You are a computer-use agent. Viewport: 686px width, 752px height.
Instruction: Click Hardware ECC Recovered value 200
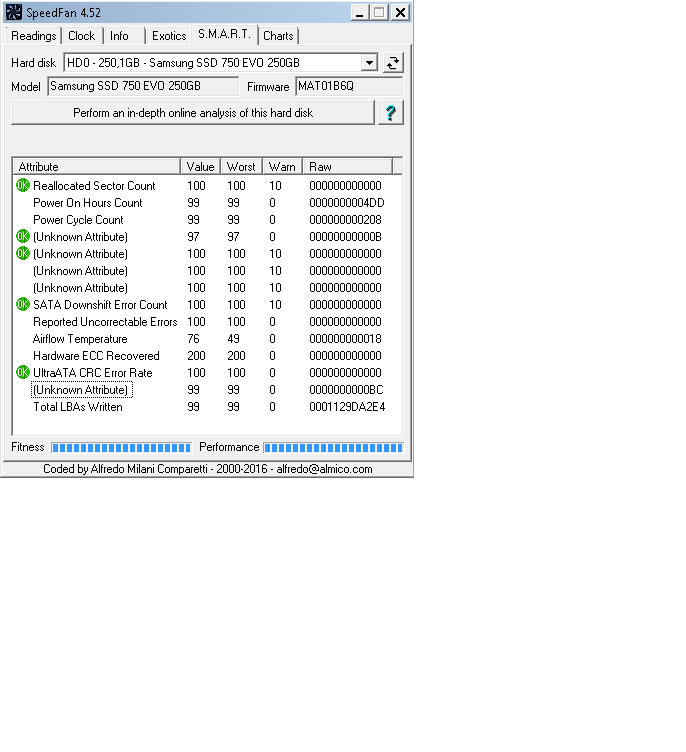pyautogui.click(x=196, y=356)
